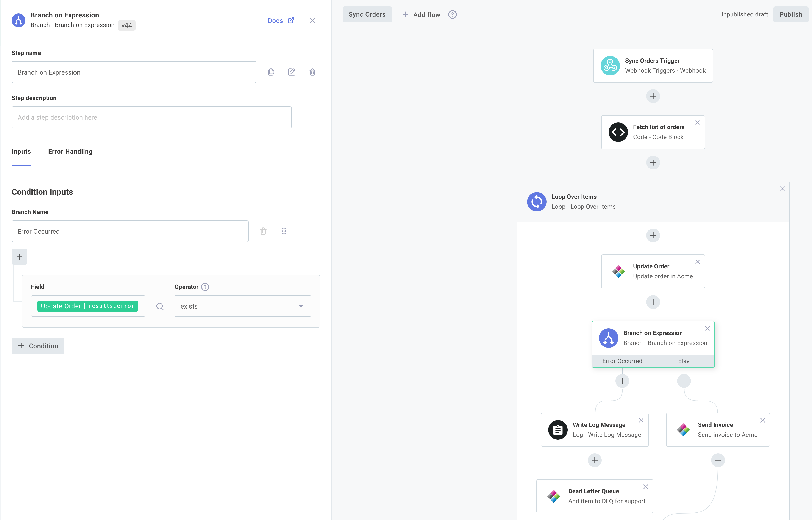The height and width of the screenshot is (520, 812).
Task: Remove the Fetch list of orders step
Action: 698,123
